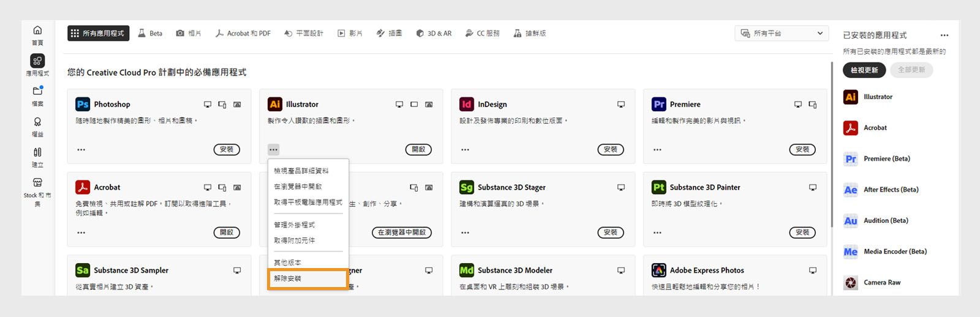Click Photoshop web platform icon

(x=237, y=105)
